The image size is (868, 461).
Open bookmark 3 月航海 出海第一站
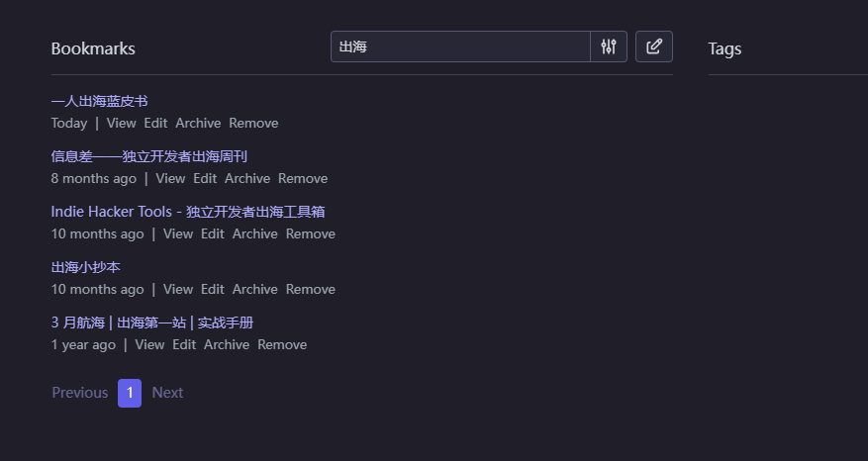152,323
